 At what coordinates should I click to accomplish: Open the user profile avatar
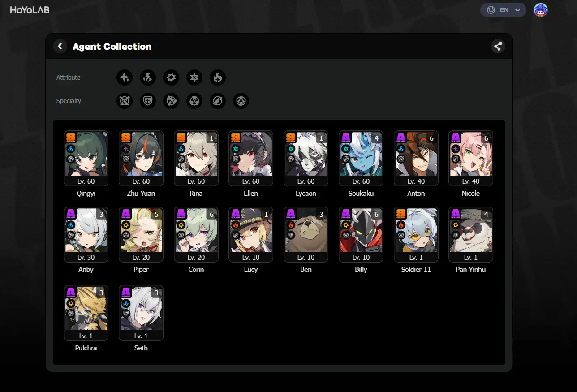point(541,10)
